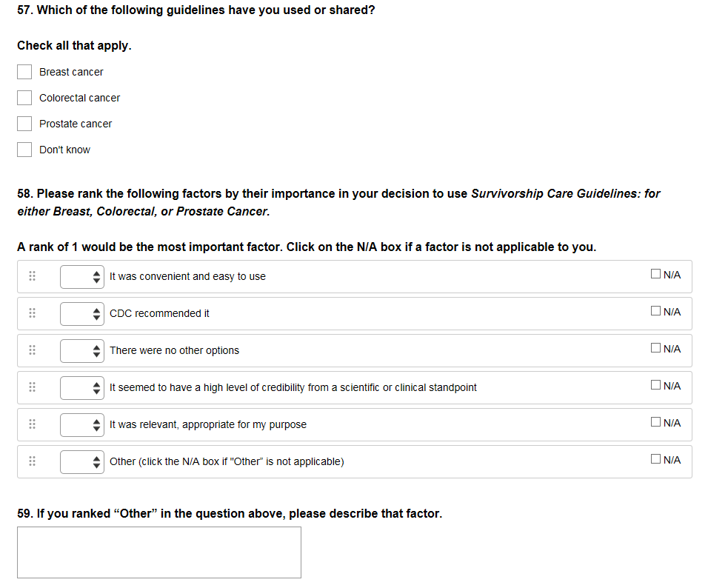This screenshot has width=708, height=588.
Task: Click drag handle beside 'It was convenient' row
Action: tap(32, 276)
